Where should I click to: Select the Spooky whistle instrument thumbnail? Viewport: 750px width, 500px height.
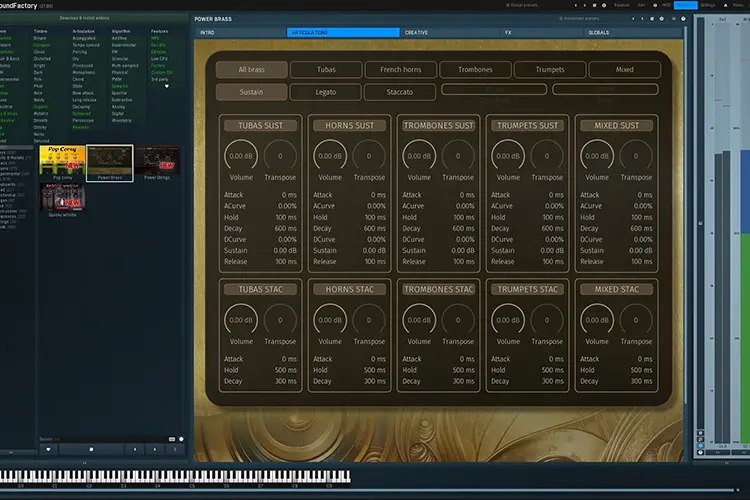point(62,198)
